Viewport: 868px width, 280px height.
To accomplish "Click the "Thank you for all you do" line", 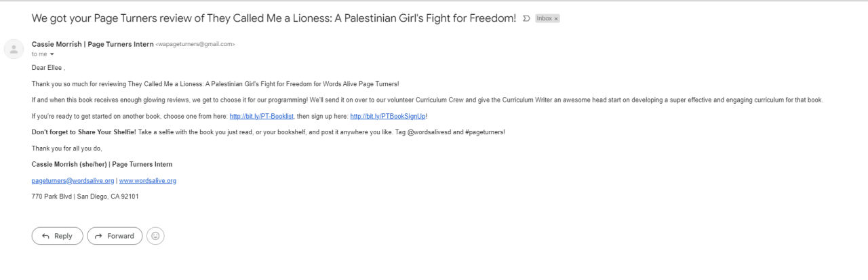I will pos(66,148).
